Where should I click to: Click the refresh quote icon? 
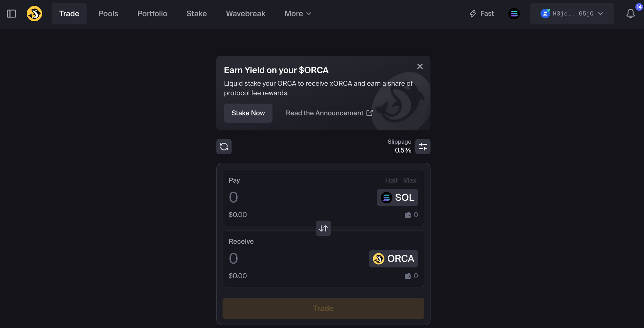[x=224, y=146]
